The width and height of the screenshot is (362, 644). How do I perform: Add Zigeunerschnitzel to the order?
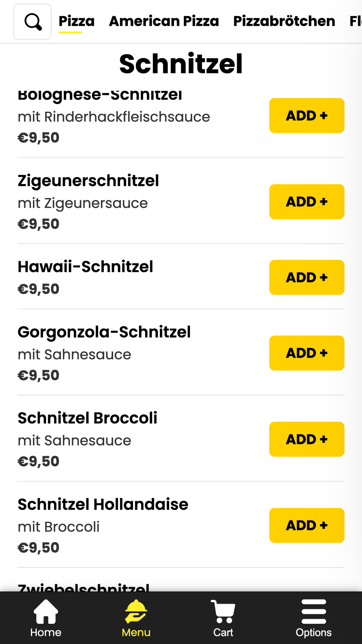click(x=307, y=202)
